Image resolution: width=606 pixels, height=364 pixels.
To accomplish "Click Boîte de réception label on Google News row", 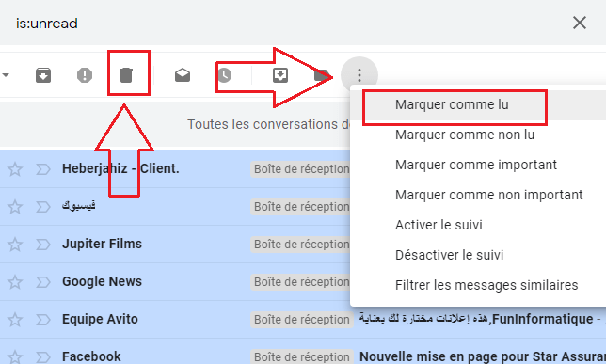I will (x=301, y=282).
